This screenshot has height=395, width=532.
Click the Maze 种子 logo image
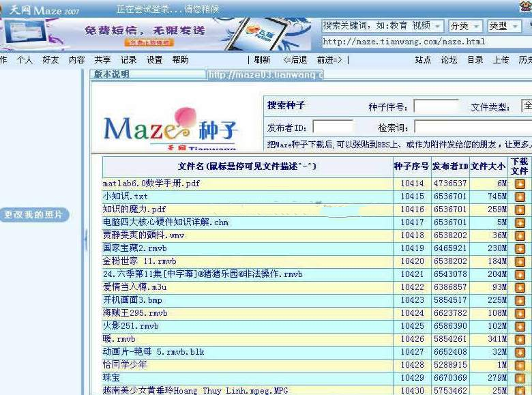[x=171, y=129]
